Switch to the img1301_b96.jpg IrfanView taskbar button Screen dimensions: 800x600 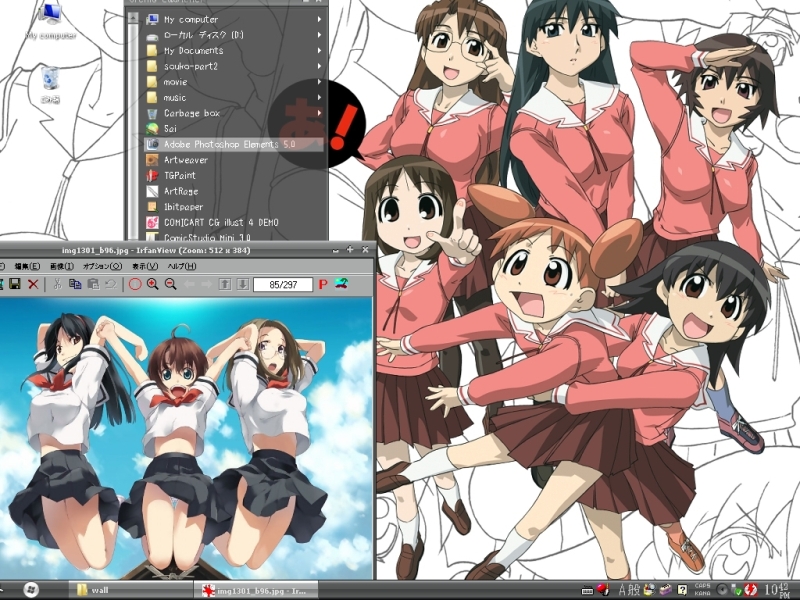coord(256,590)
